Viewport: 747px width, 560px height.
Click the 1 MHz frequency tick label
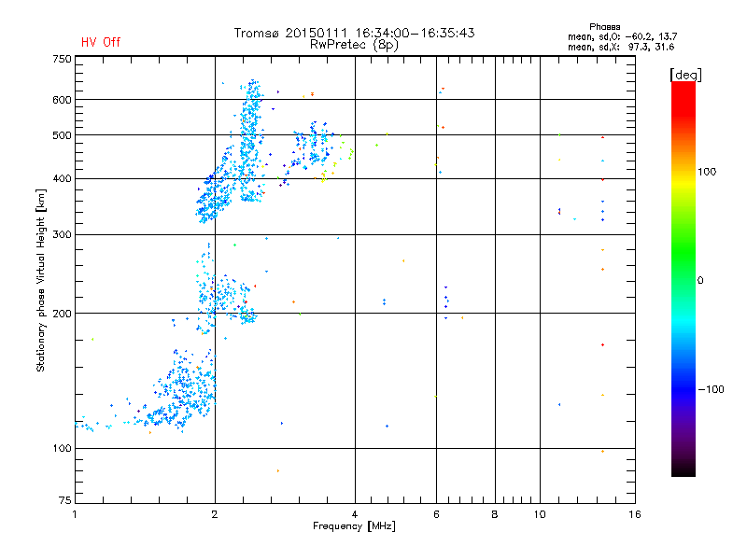75,514
